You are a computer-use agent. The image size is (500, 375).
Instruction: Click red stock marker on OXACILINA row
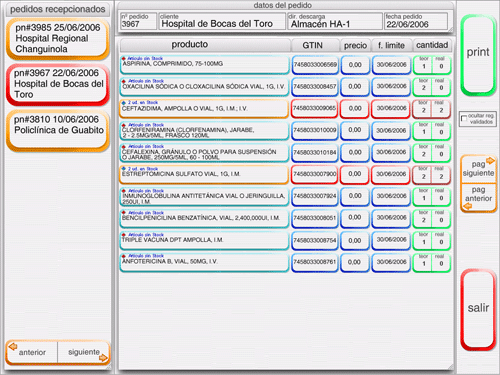point(124,81)
